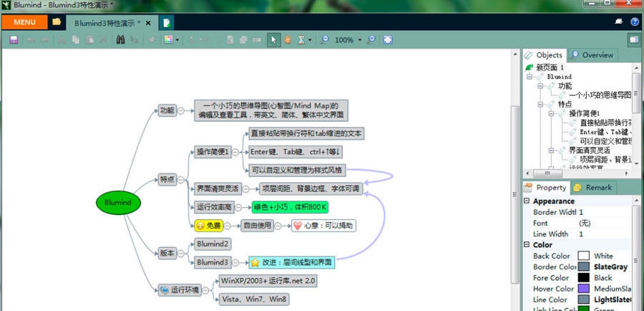Screen dimensions: 644x311
Task: Switch to the Objects tab
Action: coord(545,55)
